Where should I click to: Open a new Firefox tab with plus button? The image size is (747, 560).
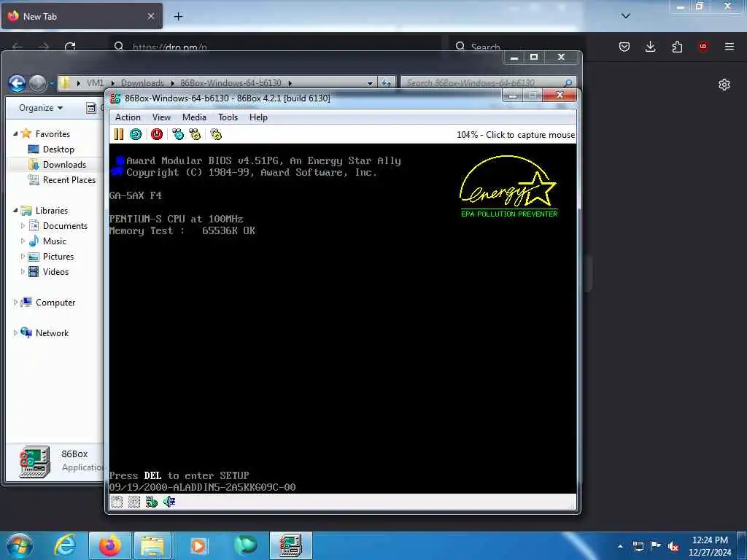tap(178, 16)
